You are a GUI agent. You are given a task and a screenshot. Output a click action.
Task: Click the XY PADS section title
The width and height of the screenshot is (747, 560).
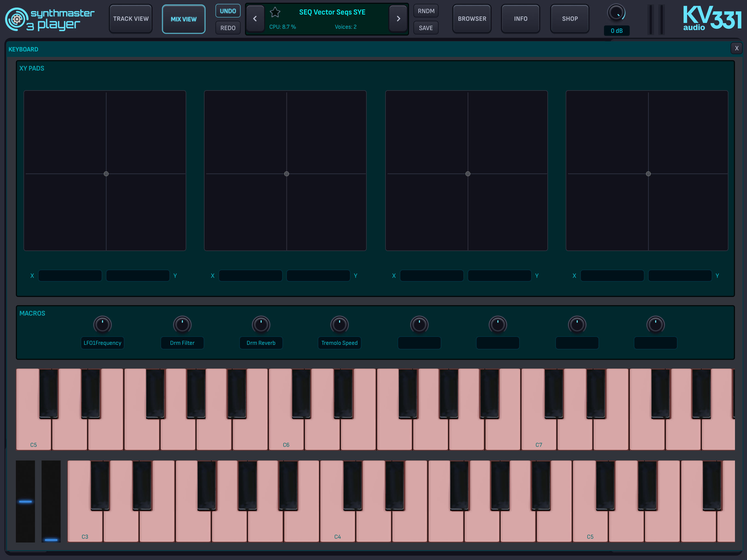(32, 68)
